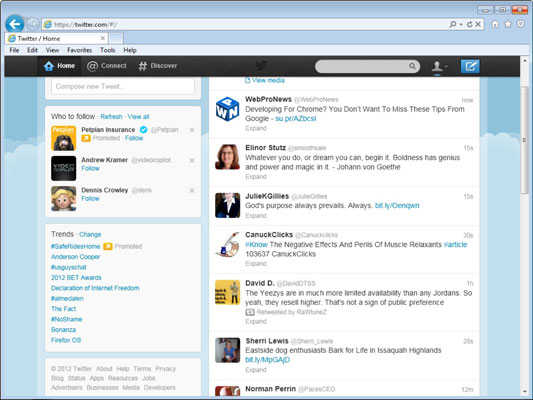Open a new blank browser tab

116,38
